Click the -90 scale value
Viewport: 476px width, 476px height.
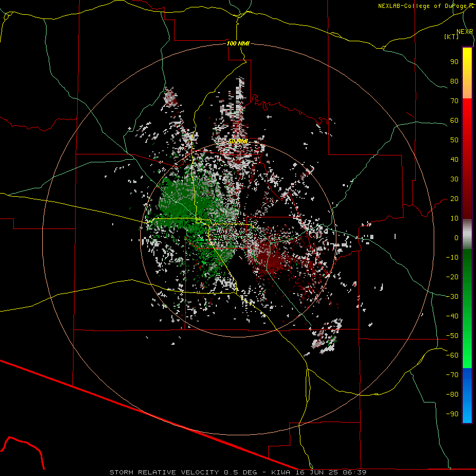pos(452,414)
